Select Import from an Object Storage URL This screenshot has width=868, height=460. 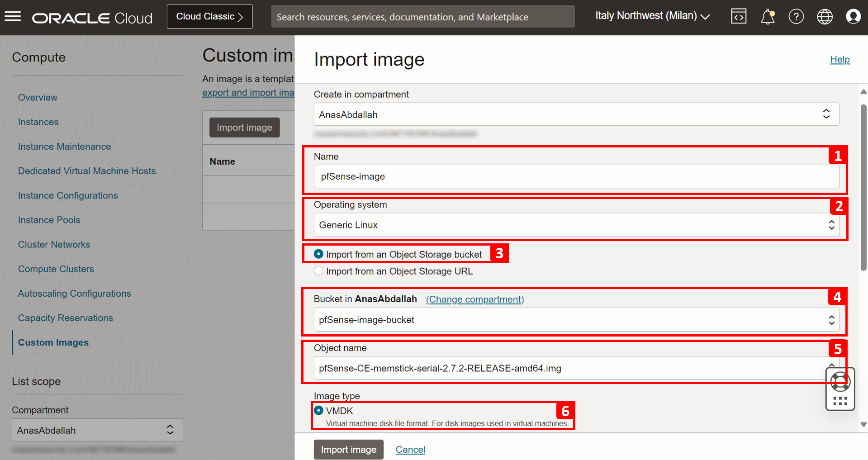(318, 271)
